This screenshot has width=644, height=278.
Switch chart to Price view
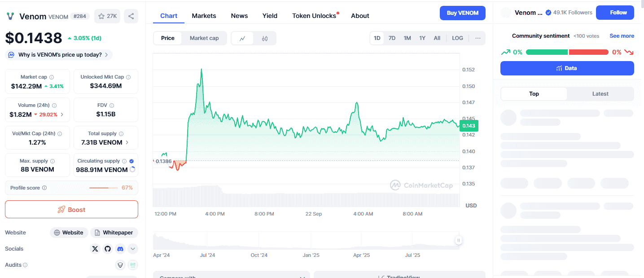168,38
